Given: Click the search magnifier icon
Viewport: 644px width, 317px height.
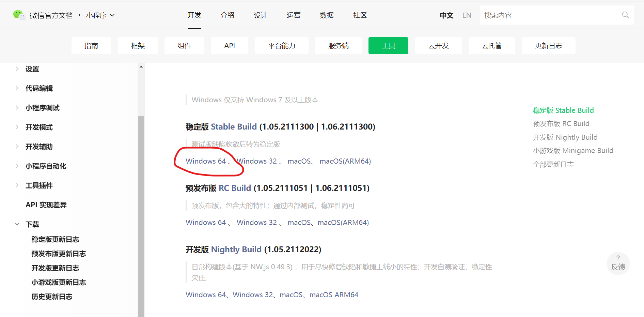Looking at the screenshot, I should (625, 15).
